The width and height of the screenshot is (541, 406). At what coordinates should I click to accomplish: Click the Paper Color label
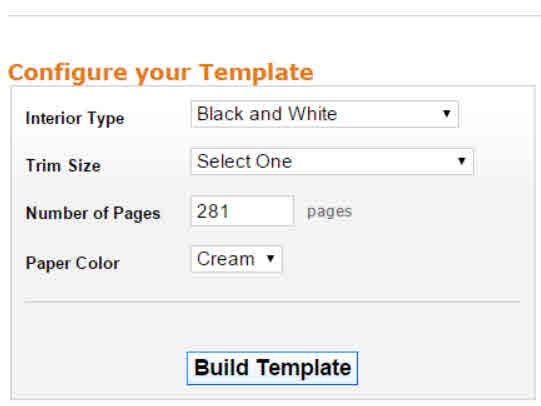click(x=72, y=263)
